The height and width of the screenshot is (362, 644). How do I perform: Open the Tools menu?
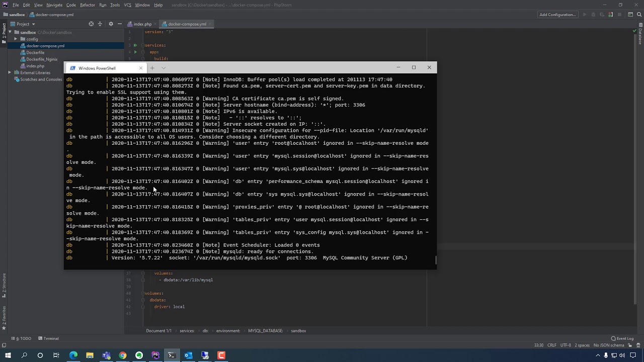point(115,5)
